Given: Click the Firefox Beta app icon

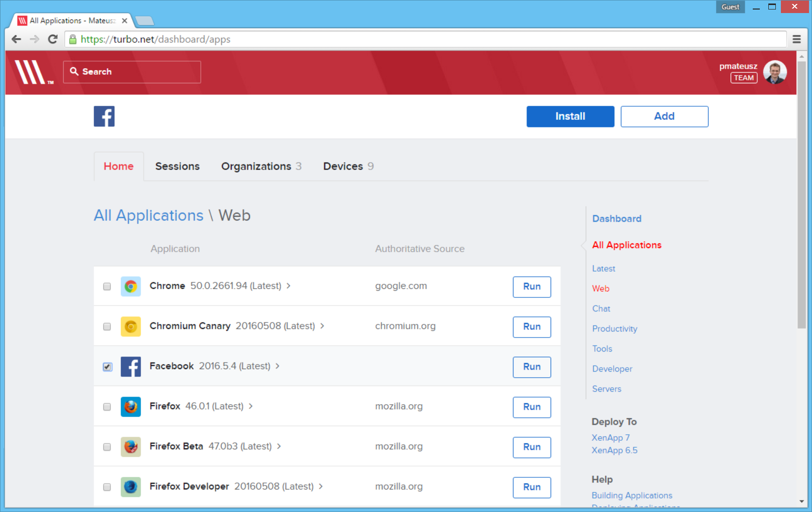Looking at the screenshot, I should point(131,447).
